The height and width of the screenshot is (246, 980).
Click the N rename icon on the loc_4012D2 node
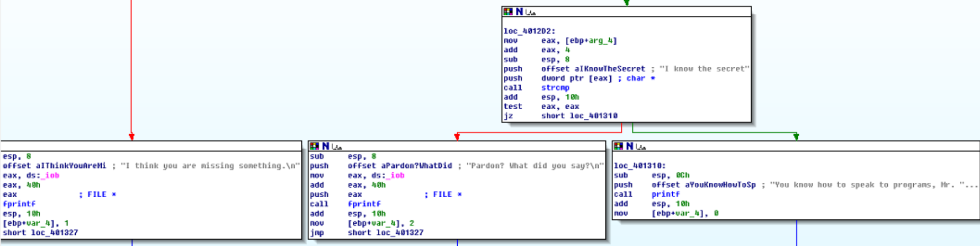519,12
